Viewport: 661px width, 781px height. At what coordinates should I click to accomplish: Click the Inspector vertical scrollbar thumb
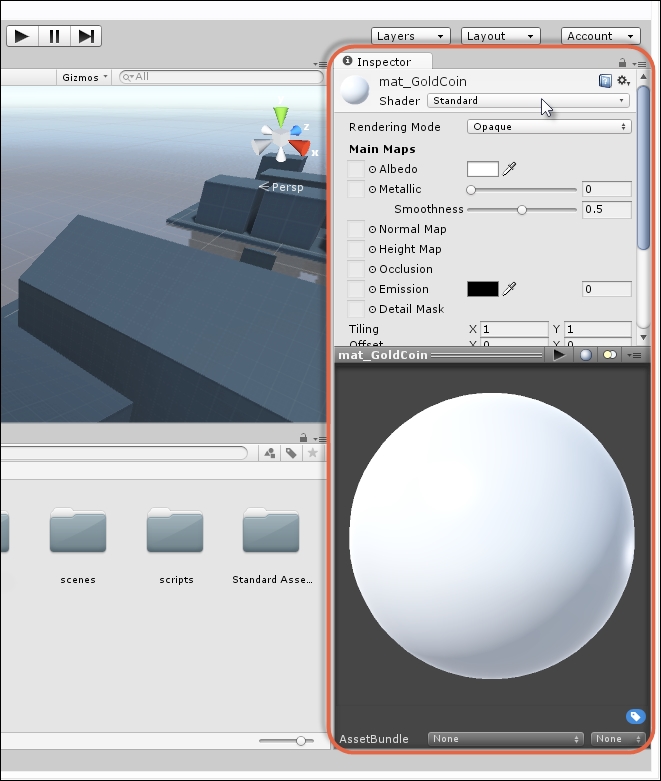(643, 167)
